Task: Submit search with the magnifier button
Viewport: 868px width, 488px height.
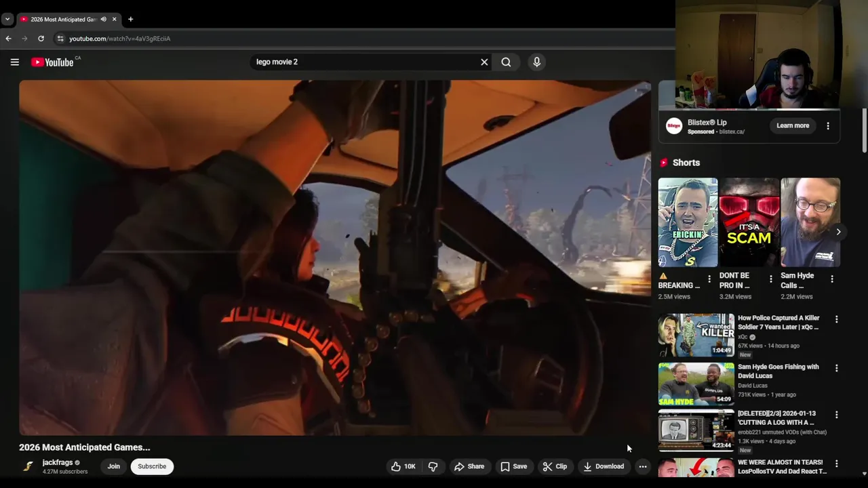Action: [x=506, y=62]
